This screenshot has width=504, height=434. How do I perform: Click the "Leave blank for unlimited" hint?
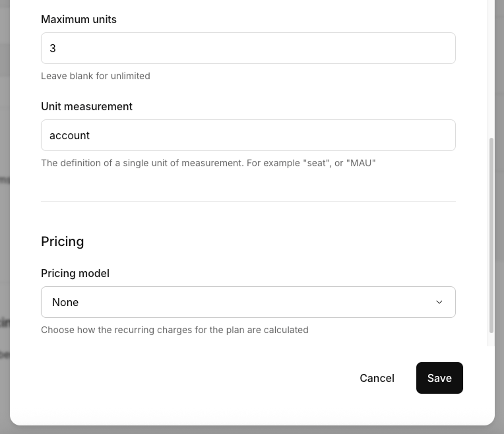pyautogui.click(x=95, y=76)
